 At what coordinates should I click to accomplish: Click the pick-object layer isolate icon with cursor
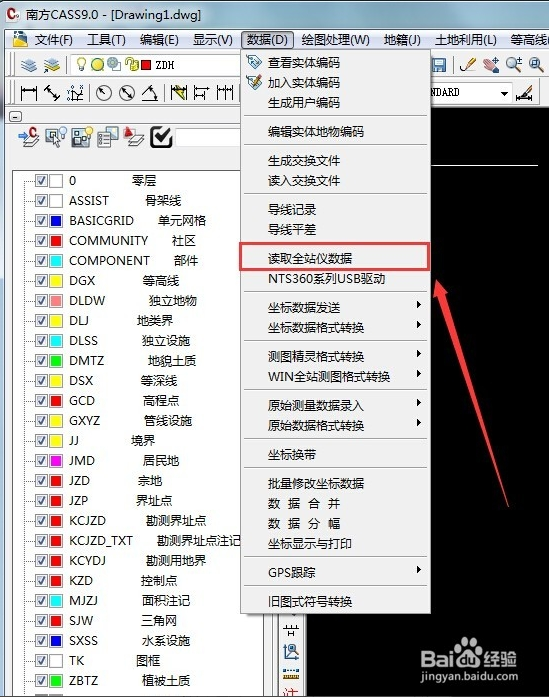pyautogui.click(x=56, y=137)
